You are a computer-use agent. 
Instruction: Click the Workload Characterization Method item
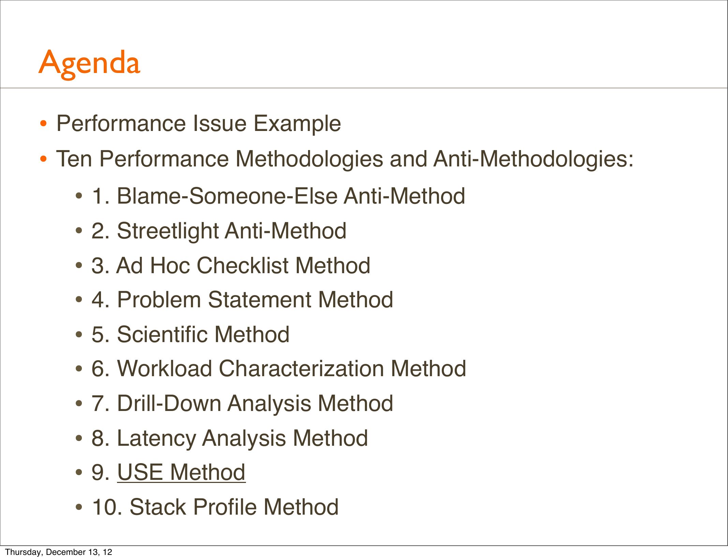(279, 369)
